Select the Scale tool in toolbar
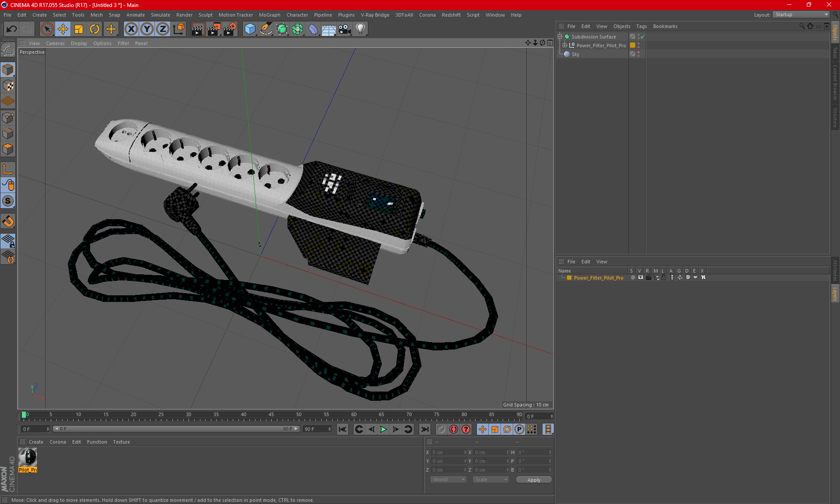This screenshot has width=840, height=504. [x=78, y=29]
